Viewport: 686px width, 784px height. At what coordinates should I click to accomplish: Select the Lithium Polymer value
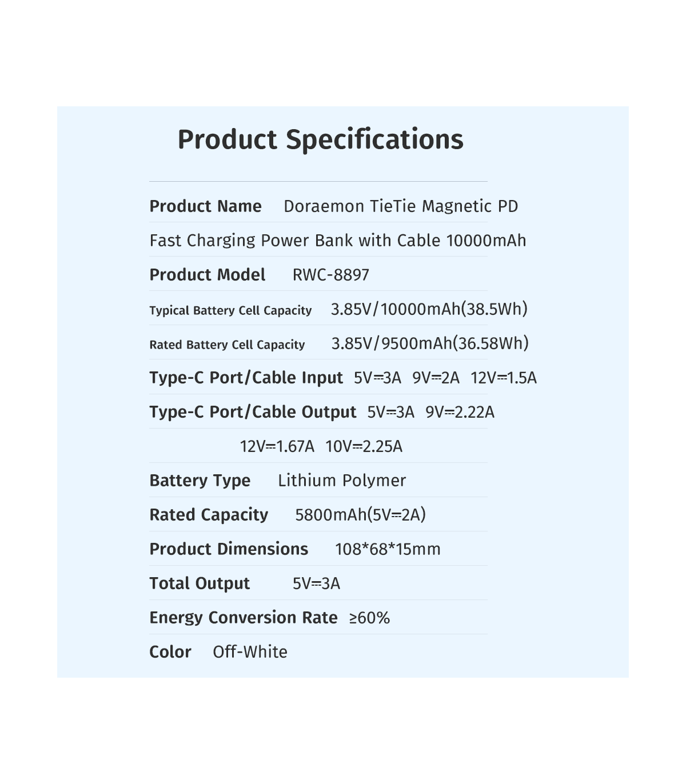(342, 481)
